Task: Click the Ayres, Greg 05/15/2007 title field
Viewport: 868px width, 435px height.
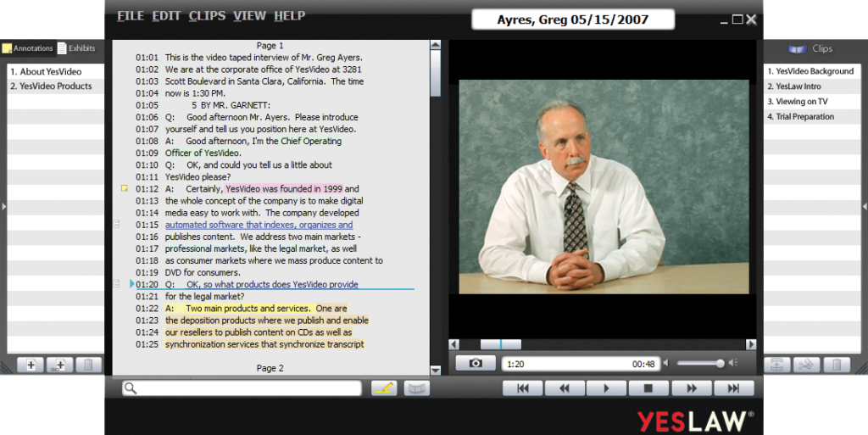Action: [573, 20]
